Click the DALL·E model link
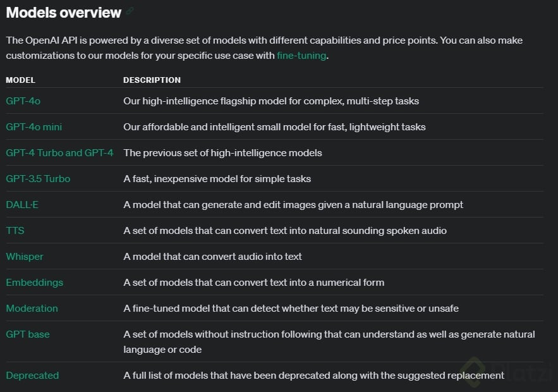 (22, 205)
